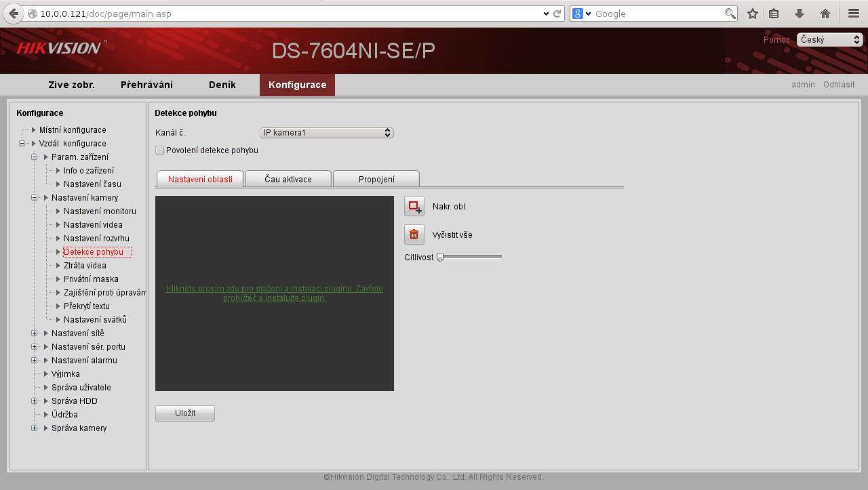868x490 pixels.
Task: Open the downloads arrow icon
Action: (800, 14)
